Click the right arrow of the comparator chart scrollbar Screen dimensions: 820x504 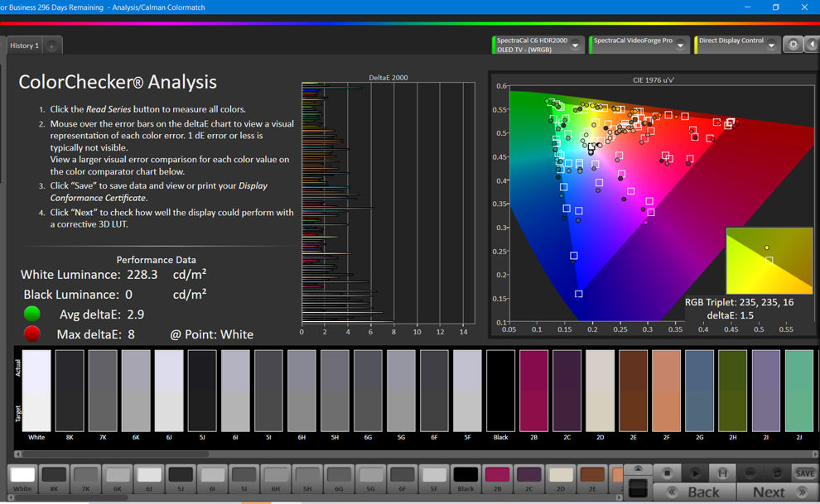click(815, 454)
